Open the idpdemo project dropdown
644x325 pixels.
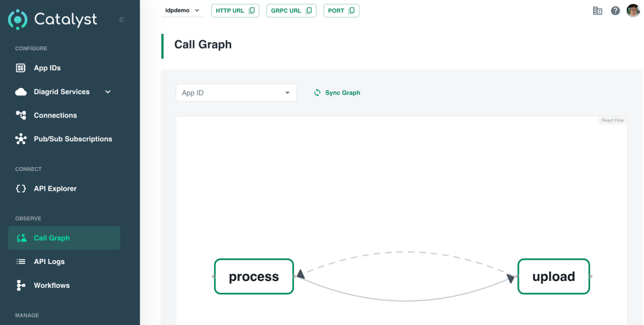click(x=182, y=11)
